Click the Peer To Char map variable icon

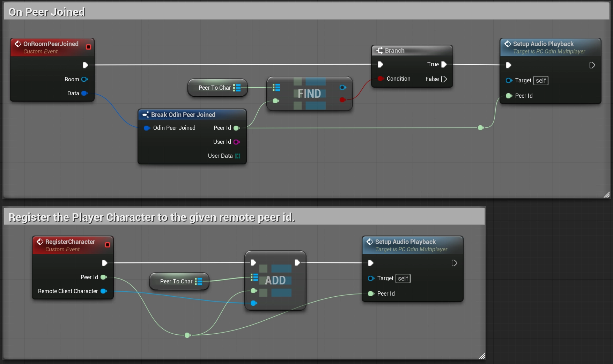pos(237,88)
